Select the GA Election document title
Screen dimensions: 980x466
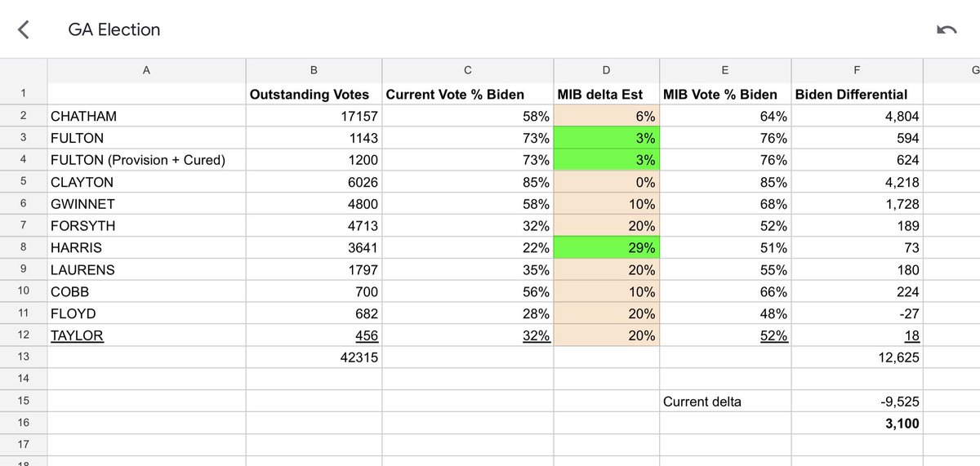click(114, 30)
